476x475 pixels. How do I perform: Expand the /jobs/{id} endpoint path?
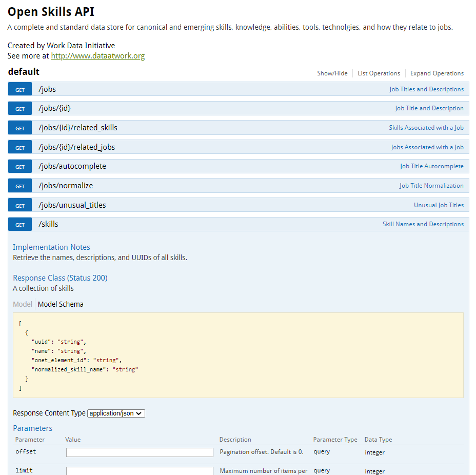click(55, 108)
